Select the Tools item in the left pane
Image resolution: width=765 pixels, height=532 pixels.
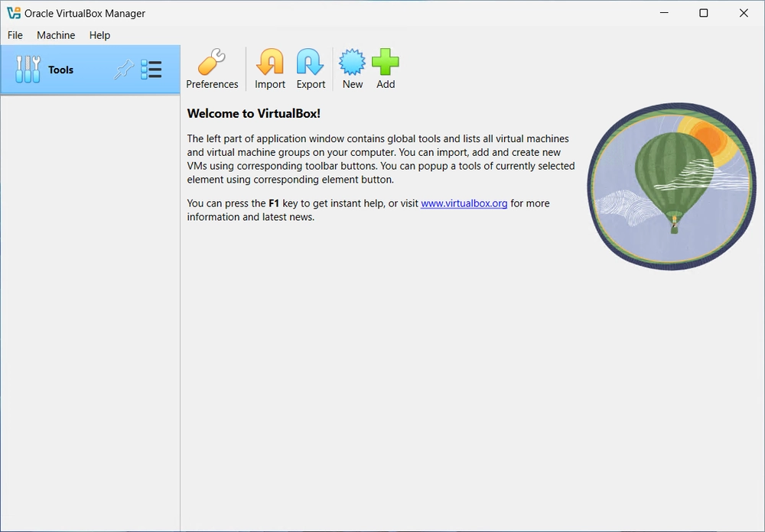[x=90, y=70]
